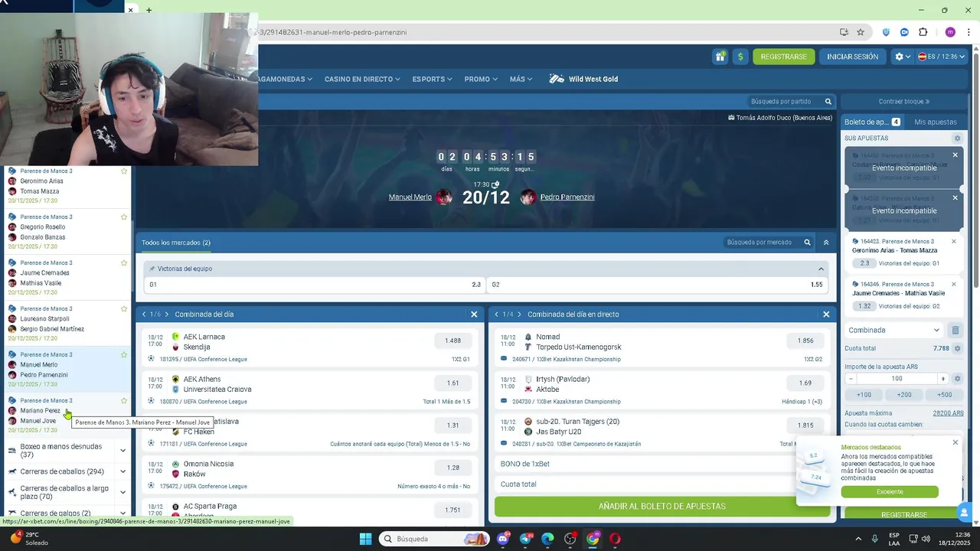Open Google Chrome in the taskbar
The image size is (980, 551).
click(x=593, y=539)
